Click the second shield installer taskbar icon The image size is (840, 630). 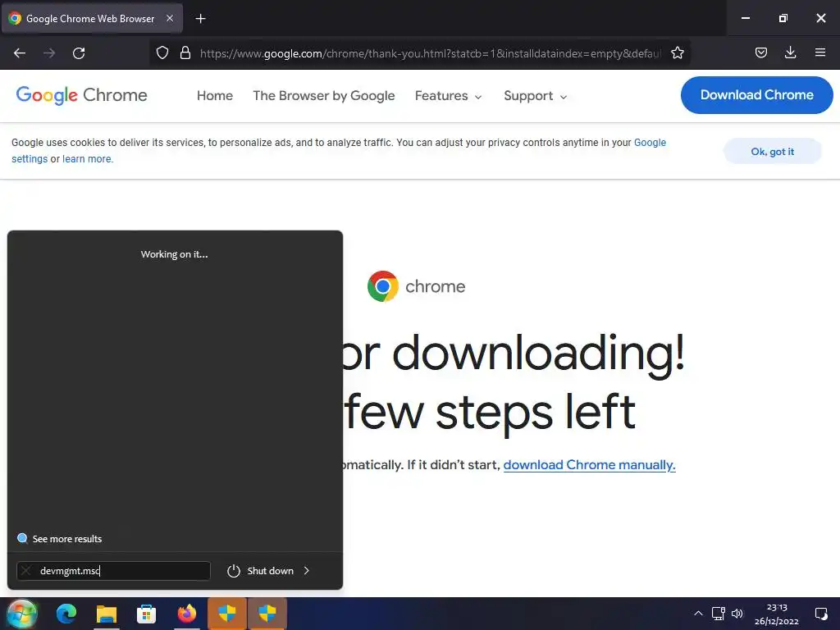pos(267,614)
